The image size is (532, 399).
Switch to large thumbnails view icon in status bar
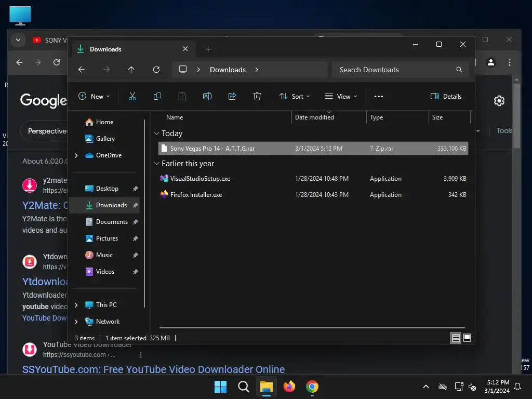pos(467,338)
